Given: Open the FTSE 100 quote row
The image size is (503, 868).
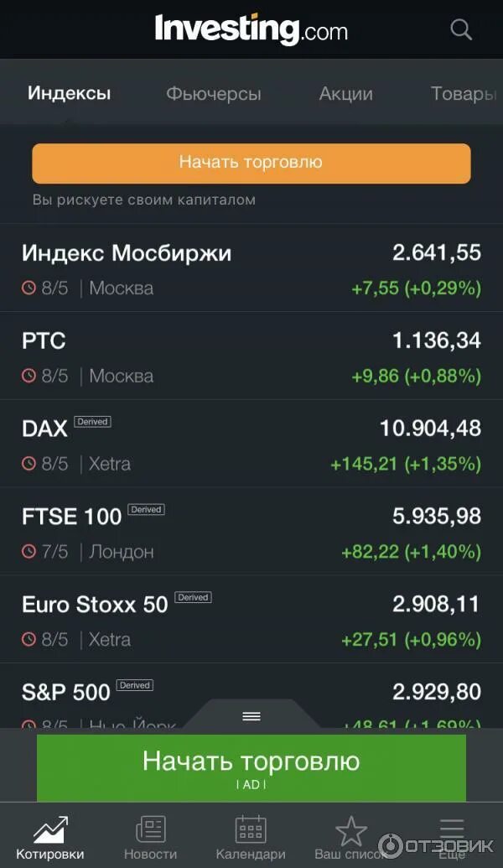Looking at the screenshot, I should point(251,532).
